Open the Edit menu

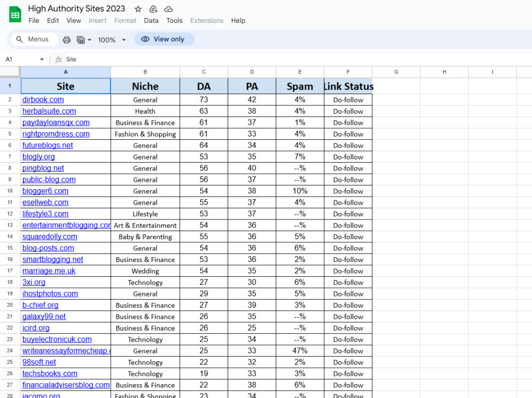coord(53,21)
